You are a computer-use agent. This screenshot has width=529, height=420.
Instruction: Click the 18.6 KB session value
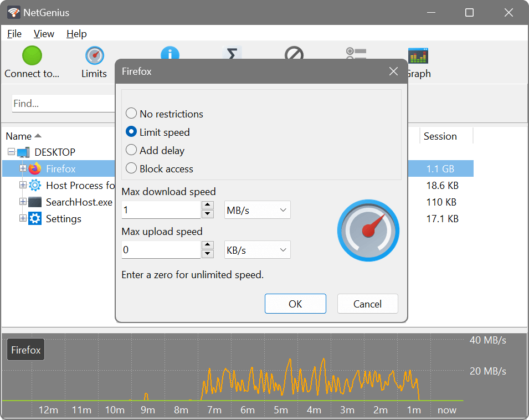442,186
